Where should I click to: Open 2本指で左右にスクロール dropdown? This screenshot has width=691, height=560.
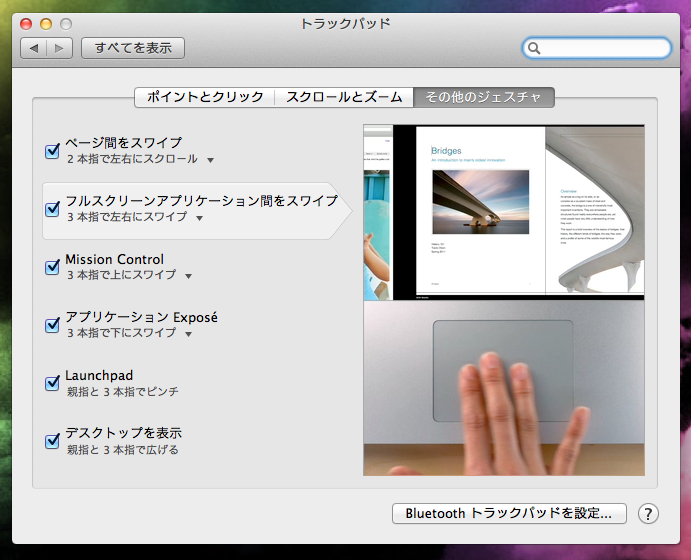pos(210,160)
